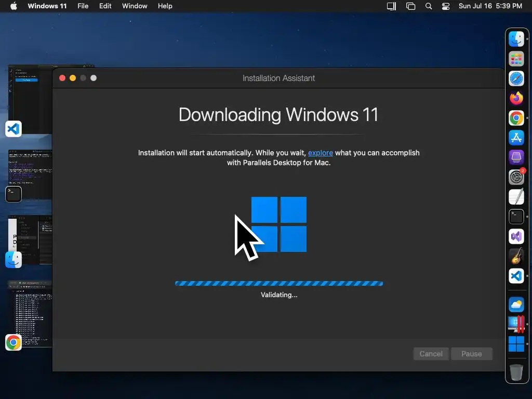Open System Settings with the red badge

tap(516, 177)
